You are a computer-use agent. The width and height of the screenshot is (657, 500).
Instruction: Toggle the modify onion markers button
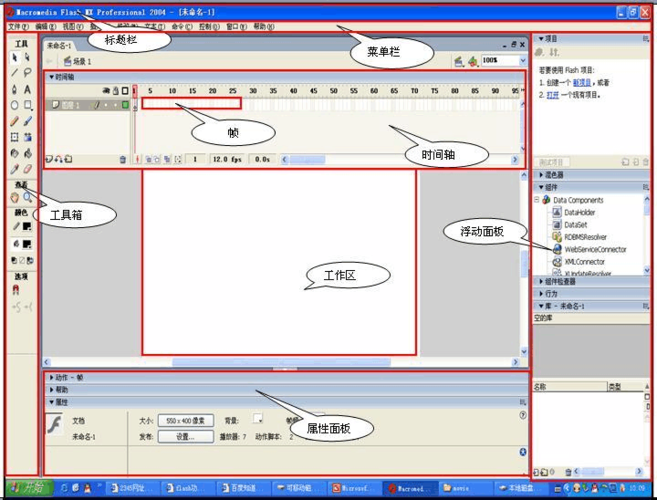pyautogui.click(x=178, y=159)
